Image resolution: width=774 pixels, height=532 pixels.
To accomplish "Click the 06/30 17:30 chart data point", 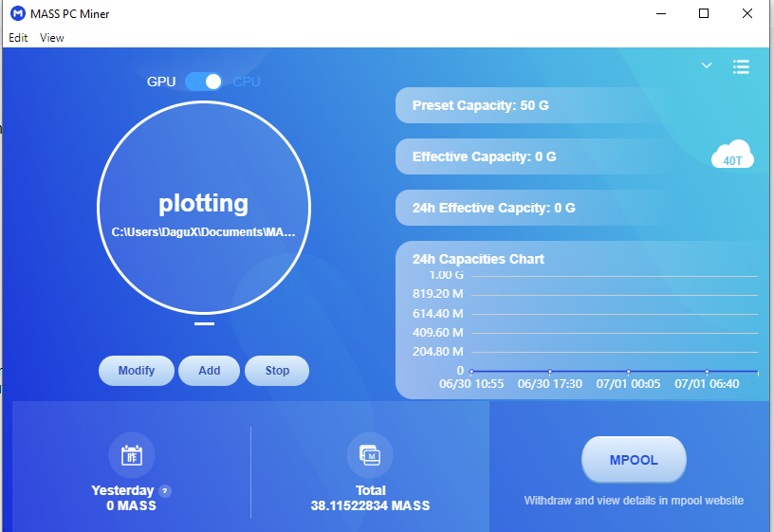I will [550, 372].
